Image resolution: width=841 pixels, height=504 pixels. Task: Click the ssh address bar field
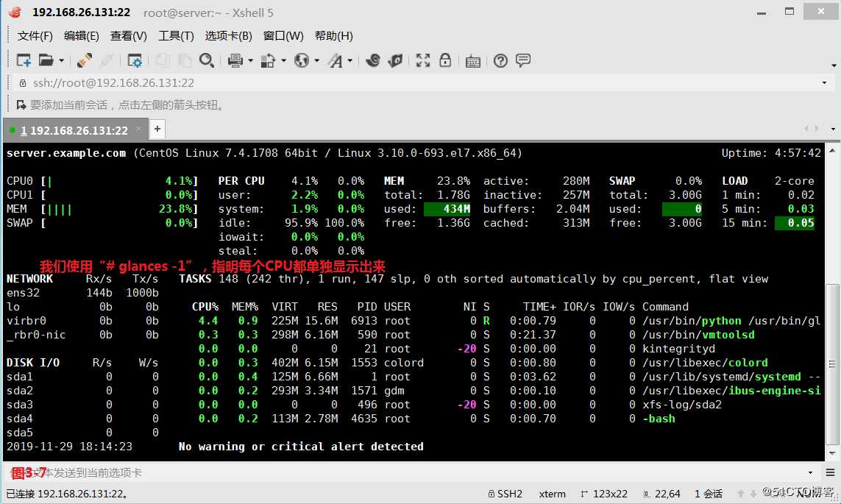[x=419, y=83]
